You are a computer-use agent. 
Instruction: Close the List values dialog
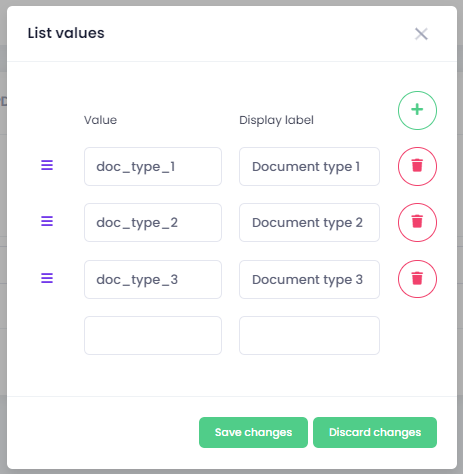pyautogui.click(x=421, y=34)
